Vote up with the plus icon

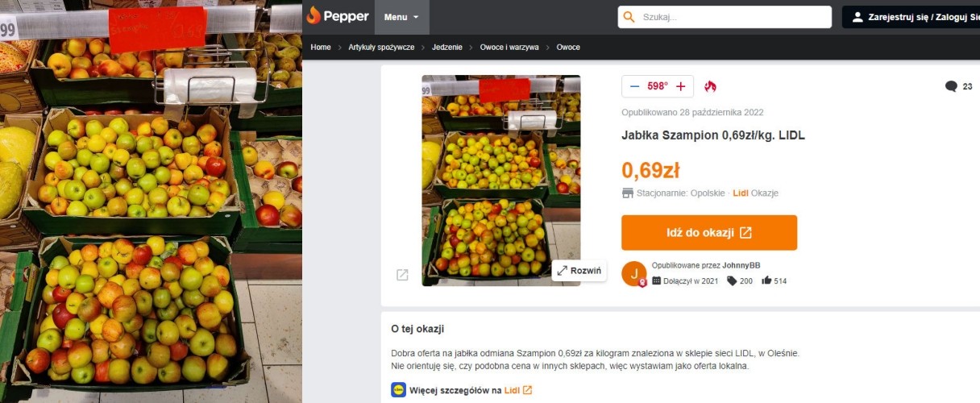(x=681, y=86)
